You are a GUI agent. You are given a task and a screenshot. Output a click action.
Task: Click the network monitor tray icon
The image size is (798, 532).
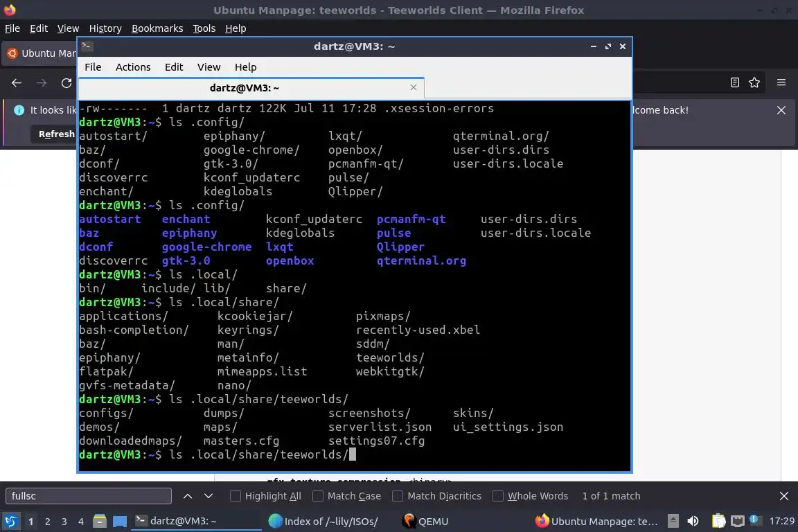coord(738,521)
